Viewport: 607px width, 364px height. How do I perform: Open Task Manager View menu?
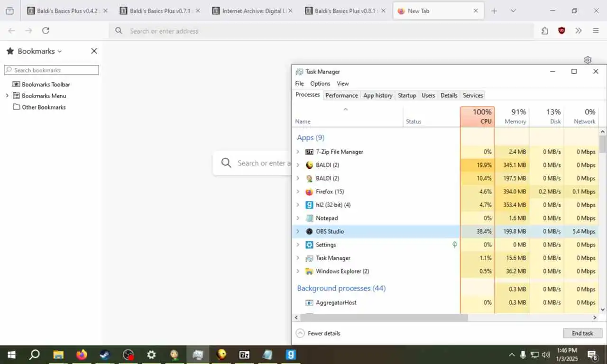342,83
